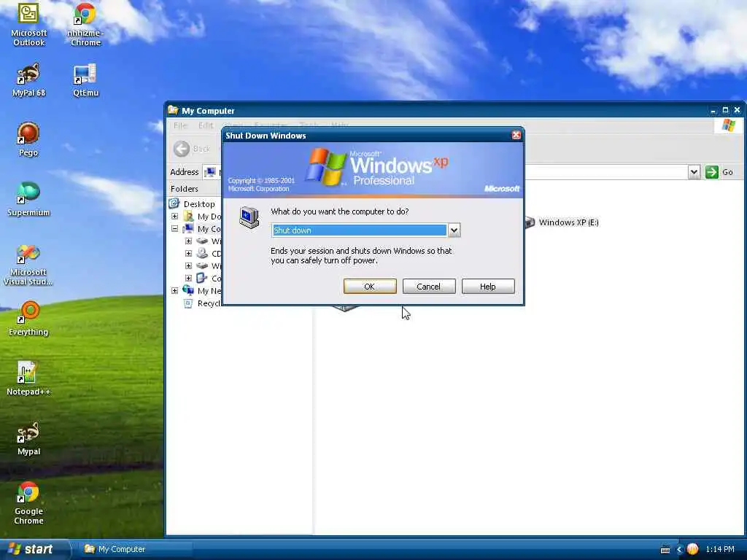This screenshot has height=560, width=747.
Task: Expand the My Documents tree node
Action: [175, 216]
